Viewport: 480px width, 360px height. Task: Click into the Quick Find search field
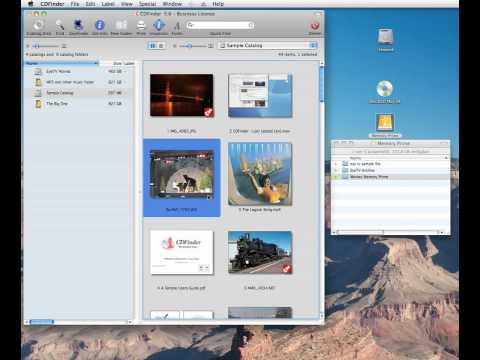221,25
